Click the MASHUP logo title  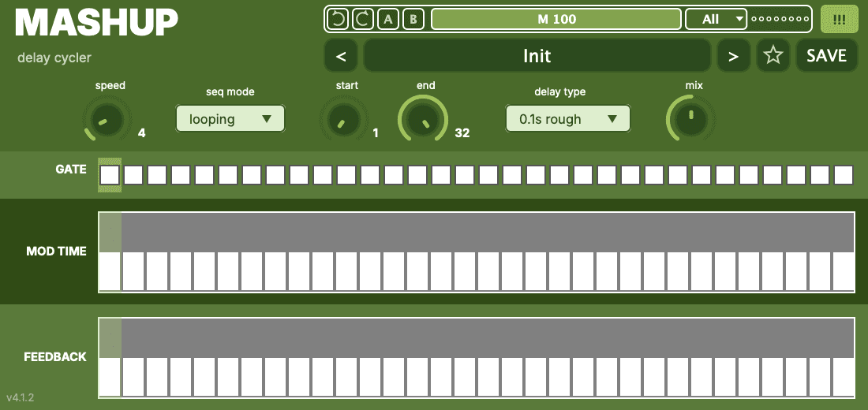pyautogui.click(x=97, y=23)
